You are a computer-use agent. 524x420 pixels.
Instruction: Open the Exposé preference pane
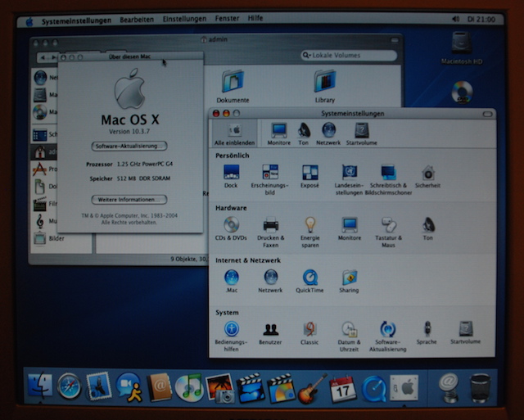click(309, 176)
